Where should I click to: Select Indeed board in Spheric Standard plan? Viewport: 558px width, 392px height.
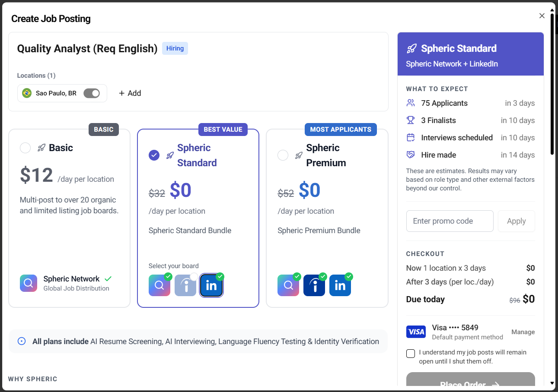[185, 285]
